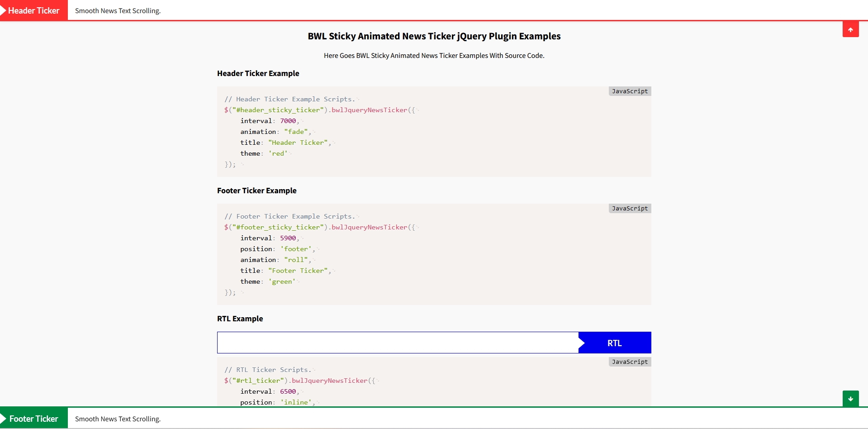The image size is (868, 429).
Task: Click the BWL Sticky Animated News Ticker page title
Action: 434,36
